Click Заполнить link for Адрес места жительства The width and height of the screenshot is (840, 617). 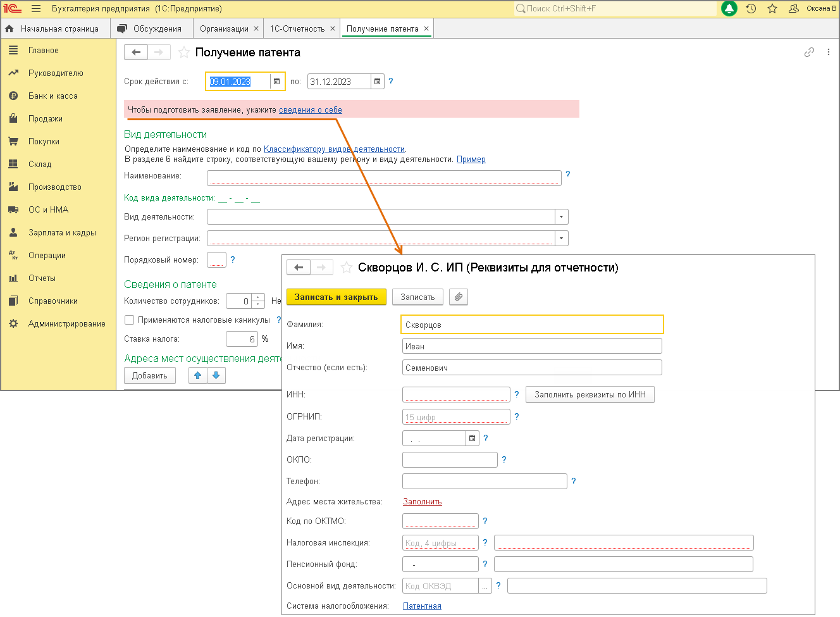[423, 501]
